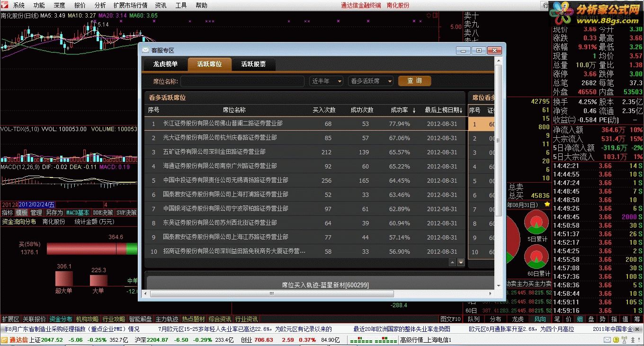Switch to the 活跃股票 tab
Viewport: 644px width, 346px height.
point(253,64)
